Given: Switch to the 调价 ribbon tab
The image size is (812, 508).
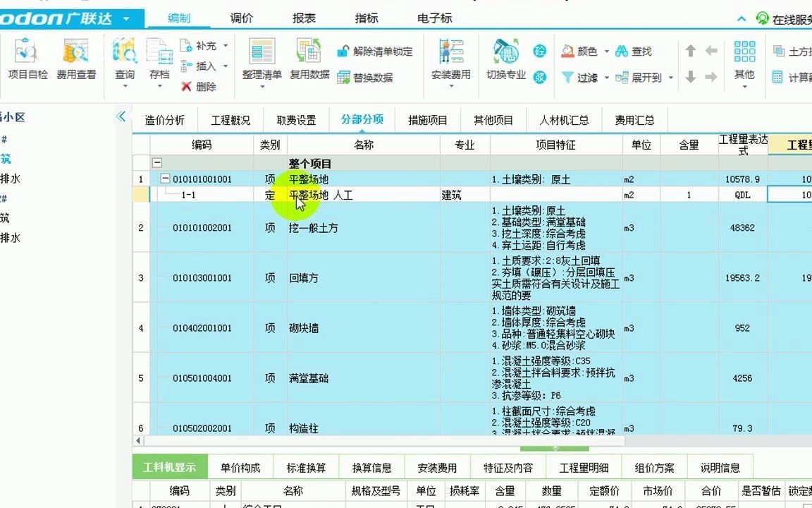Looking at the screenshot, I should coord(242,18).
